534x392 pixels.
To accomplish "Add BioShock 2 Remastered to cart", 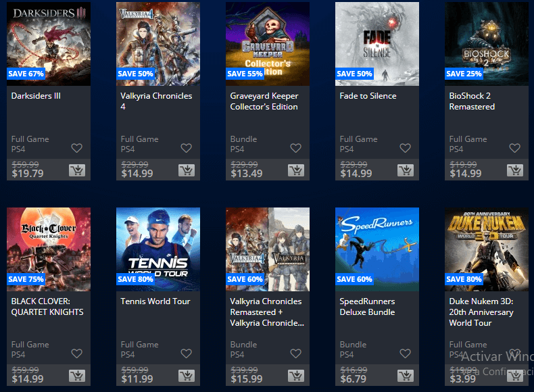I will [x=515, y=170].
